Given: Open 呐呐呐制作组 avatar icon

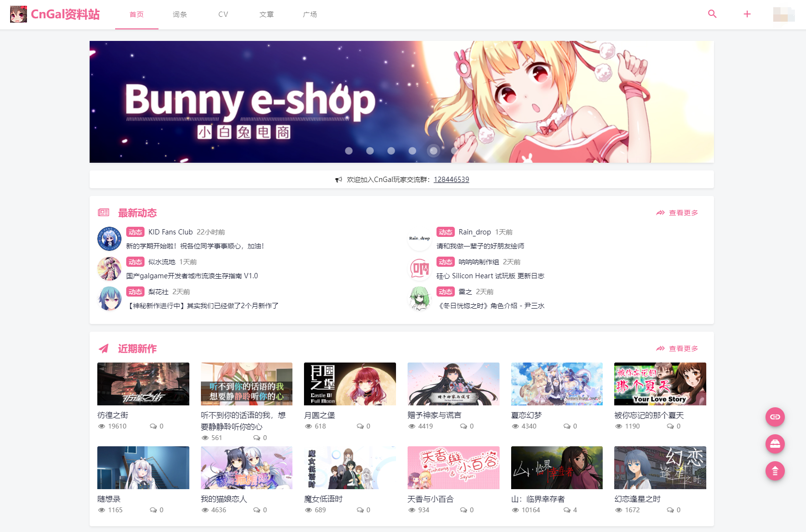Looking at the screenshot, I should click(x=420, y=269).
